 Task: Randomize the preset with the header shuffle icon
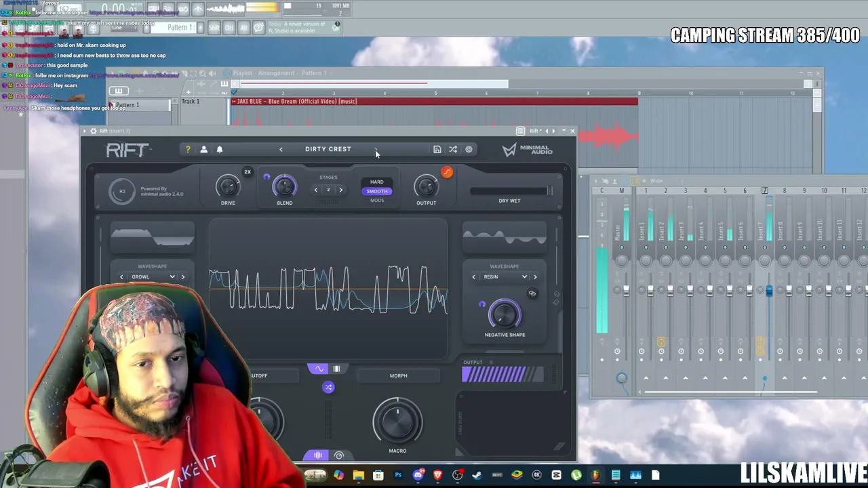click(453, 149)
